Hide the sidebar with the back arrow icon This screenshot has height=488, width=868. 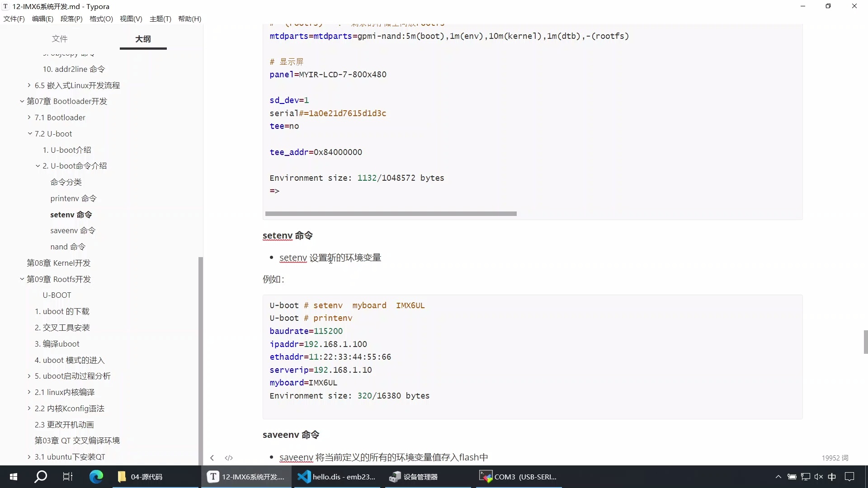click(x=212, y=458)
